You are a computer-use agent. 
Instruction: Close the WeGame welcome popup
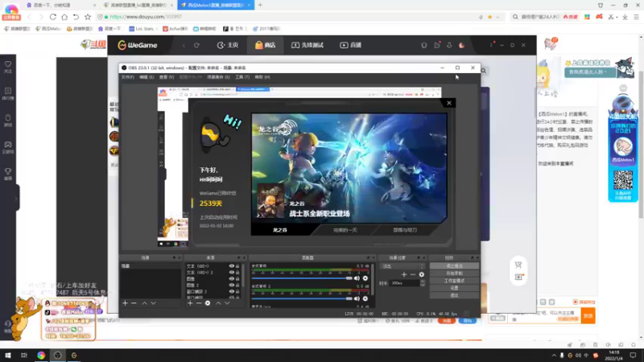[449, 103]
